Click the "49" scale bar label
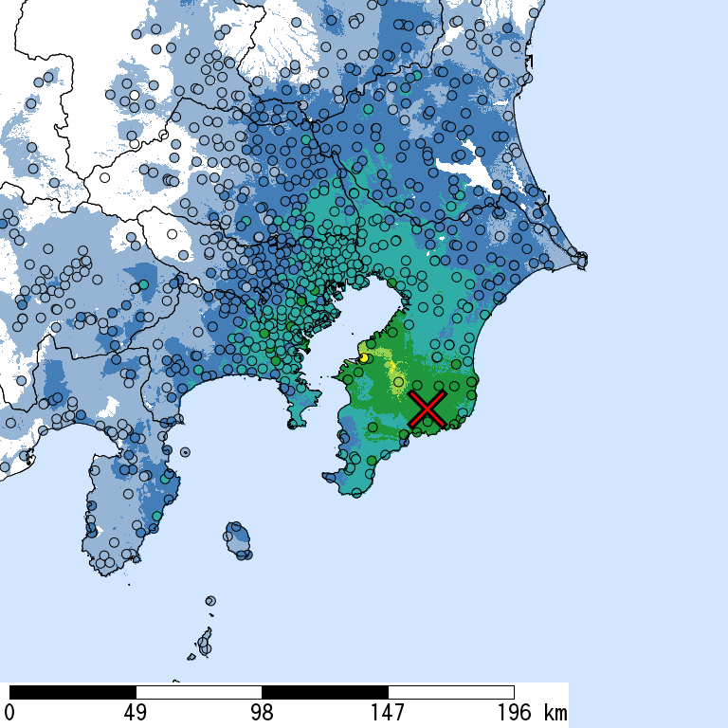 click(x=136, y=712)
